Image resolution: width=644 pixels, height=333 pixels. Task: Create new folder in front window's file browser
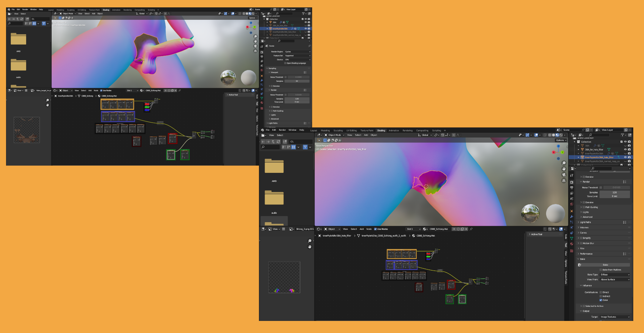[285, 142]
